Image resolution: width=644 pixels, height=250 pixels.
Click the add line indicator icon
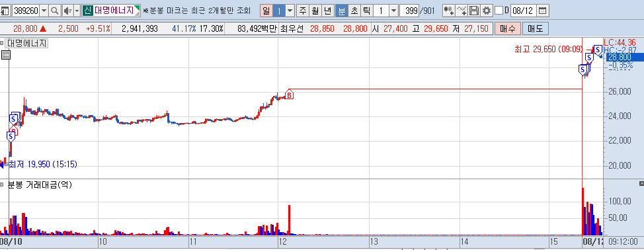click(462, 11)
